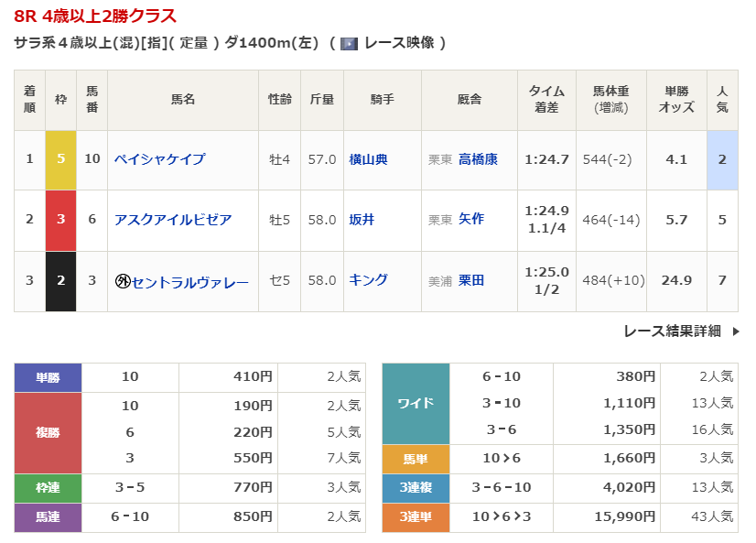Image resolution: width=756 pixels, height=543 pixels.
Task: Select the ワイド payout label
Action: 416,403
